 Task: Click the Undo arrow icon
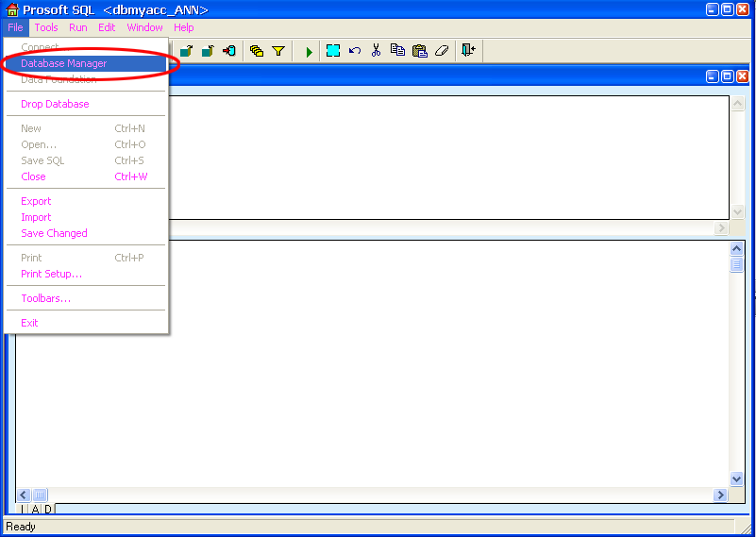click(355, 51)
